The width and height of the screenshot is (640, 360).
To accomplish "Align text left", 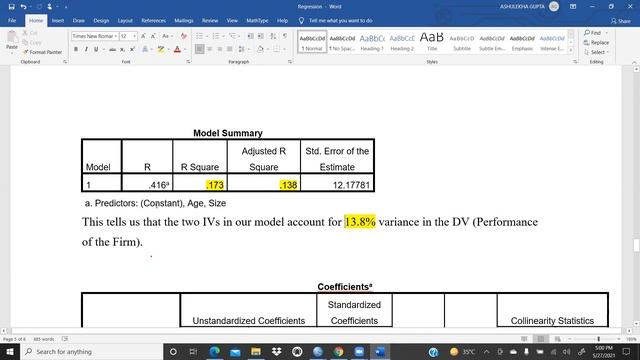I will [x=199, y=49].
